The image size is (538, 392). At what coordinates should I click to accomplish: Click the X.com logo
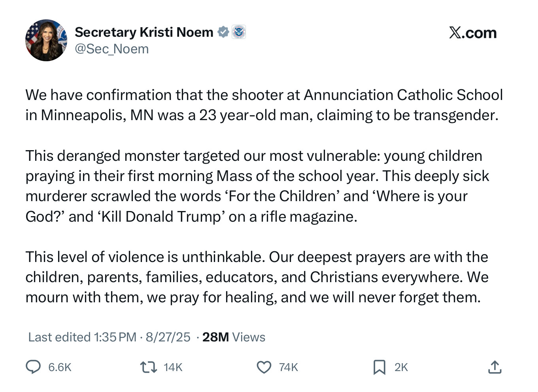pyautogui.click(x=473, y=33)
